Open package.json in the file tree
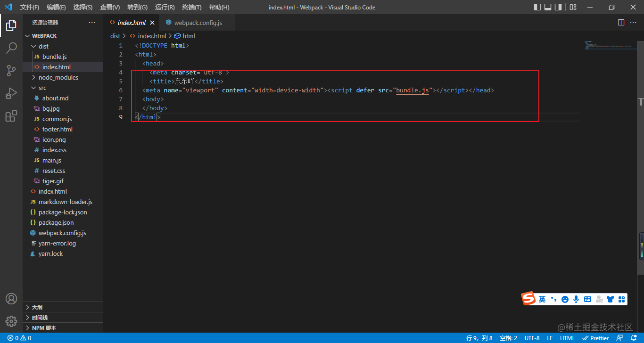 click(x=63, y=222)
